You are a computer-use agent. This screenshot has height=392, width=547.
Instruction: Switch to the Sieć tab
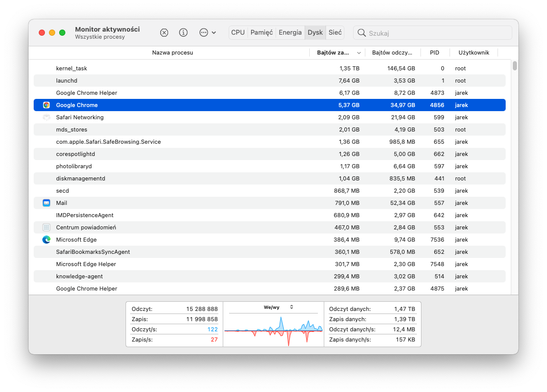(335, 33)
